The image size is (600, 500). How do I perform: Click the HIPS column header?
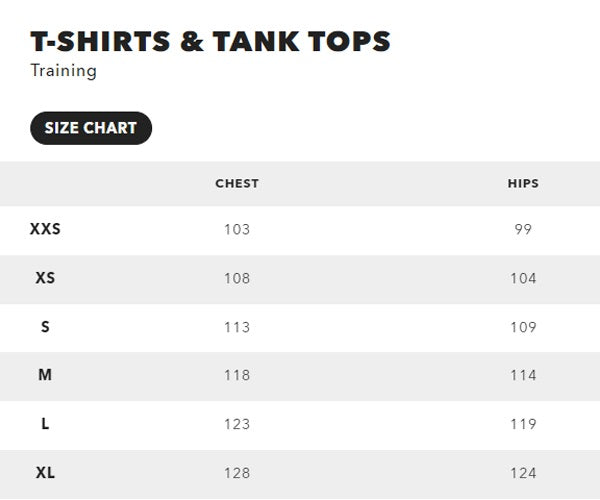[523, 184]
